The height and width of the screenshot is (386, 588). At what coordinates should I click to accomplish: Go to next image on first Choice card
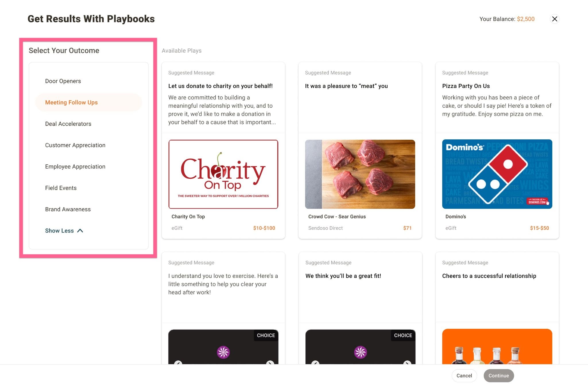[x=270, y=363]
